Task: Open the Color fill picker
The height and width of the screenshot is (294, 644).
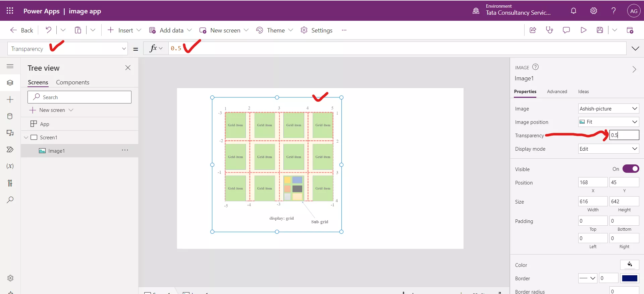Action: tap(630, 265)
